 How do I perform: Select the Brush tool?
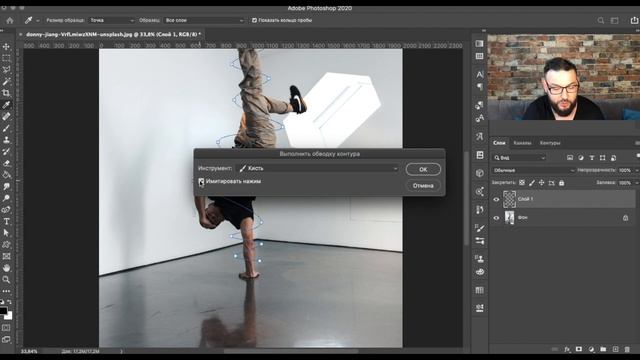[x=6, y=128]
